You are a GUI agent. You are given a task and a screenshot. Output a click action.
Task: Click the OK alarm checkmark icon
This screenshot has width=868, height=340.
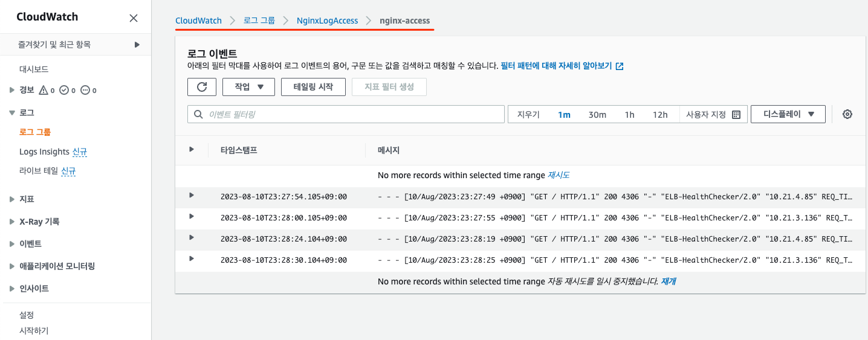(x=64, y=91)
